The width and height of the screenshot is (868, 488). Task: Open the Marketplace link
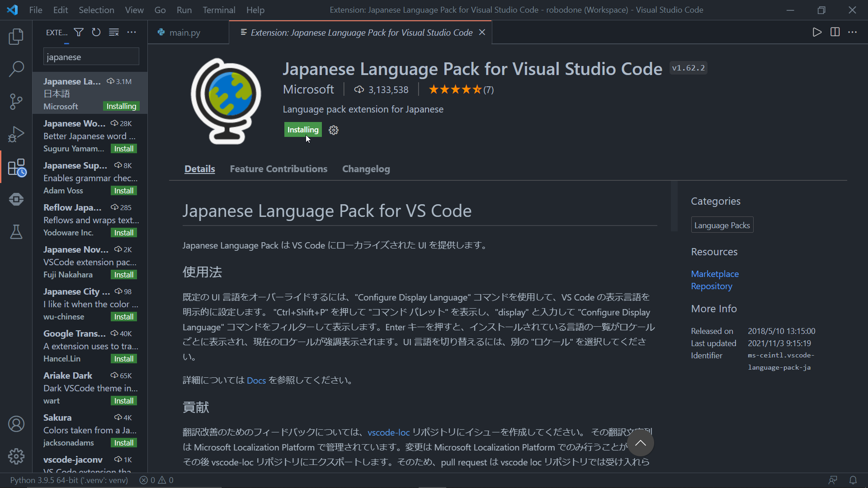click(x=714, y=274)
